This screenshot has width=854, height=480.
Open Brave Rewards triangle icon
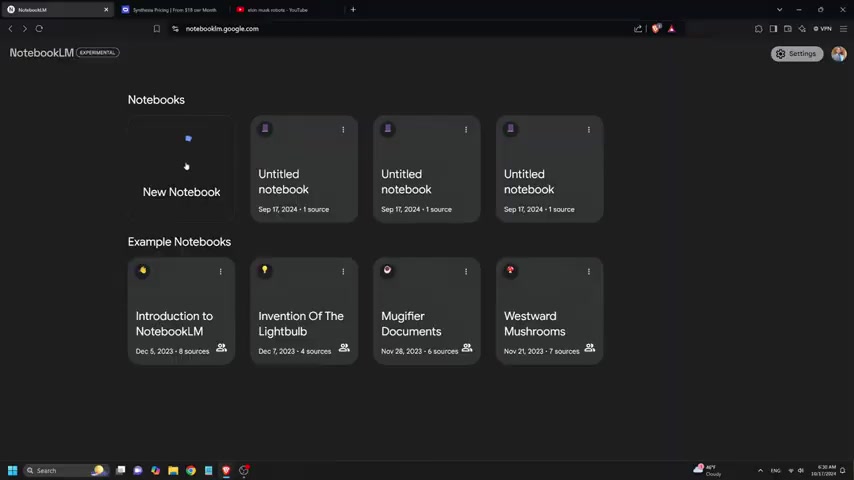pos(672,29)
